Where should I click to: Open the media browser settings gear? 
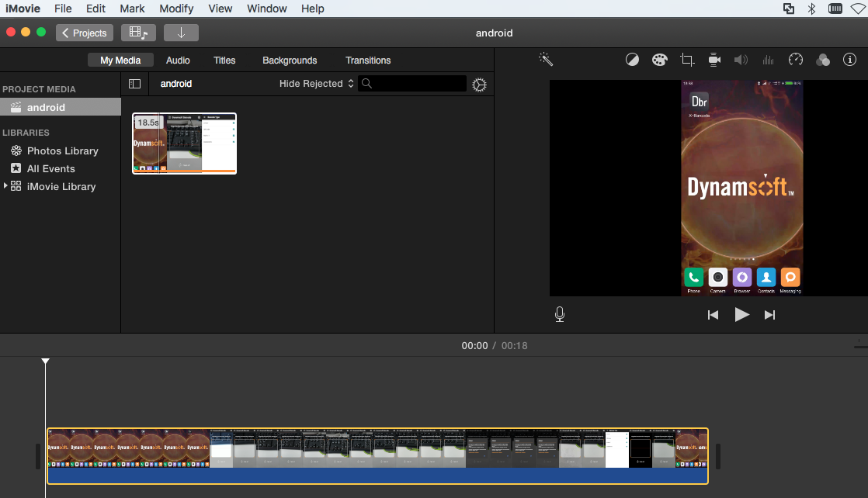[x=479, y=85]
